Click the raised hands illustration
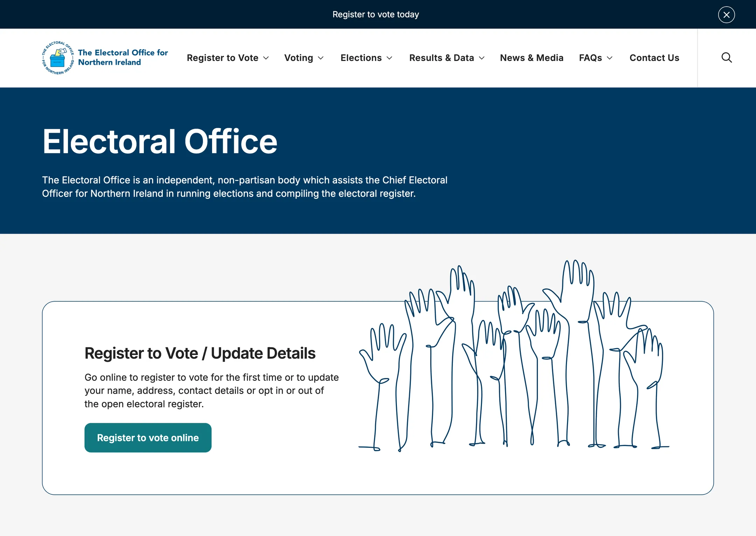 514,356
